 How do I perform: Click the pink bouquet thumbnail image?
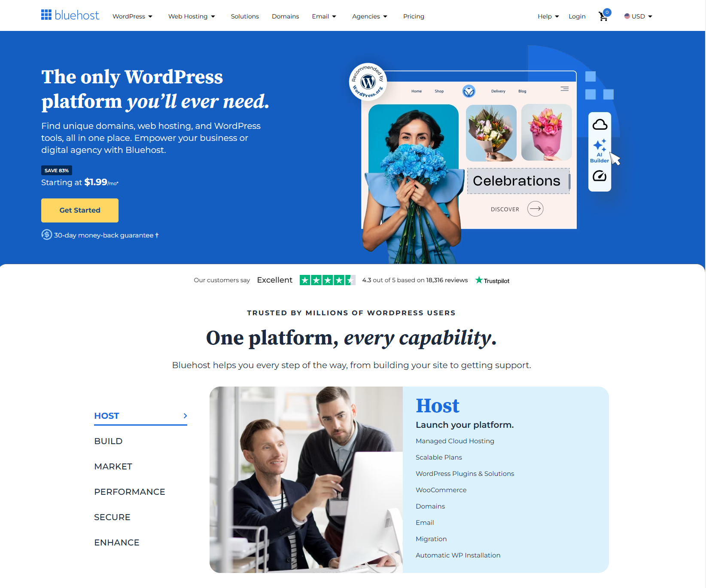coord(546,132)
